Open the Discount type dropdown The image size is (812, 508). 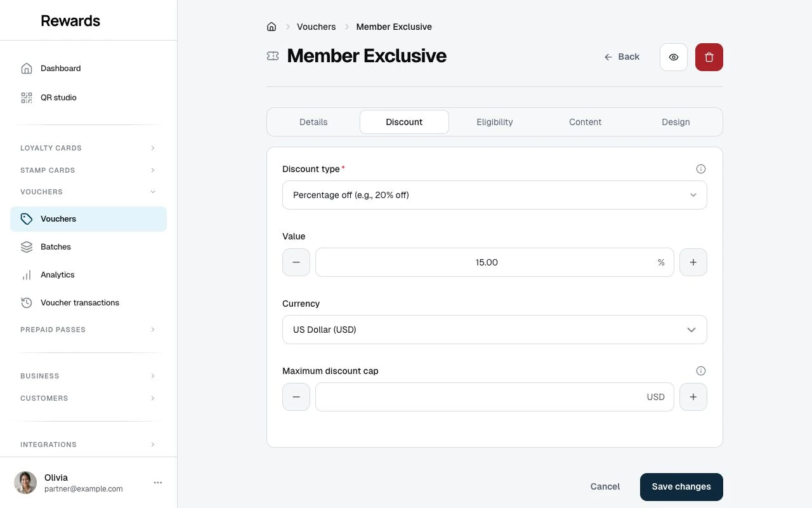(495, 195)
